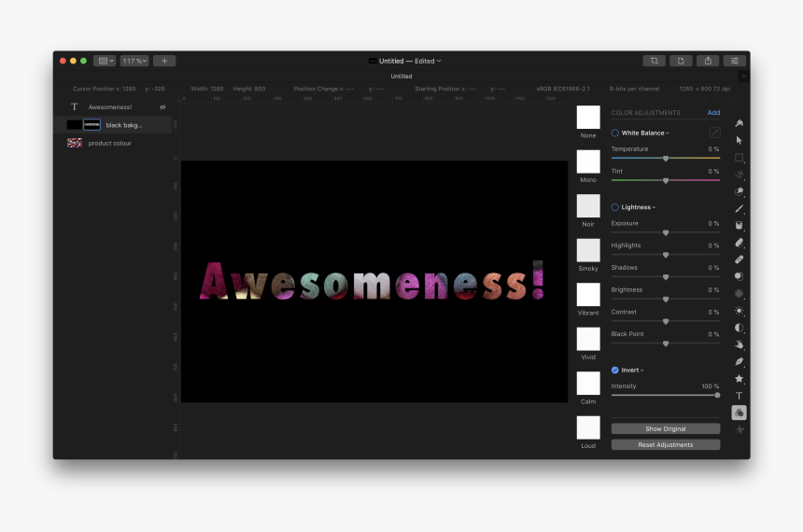Click the Black Point slider handle

click(x=666, y=343)
